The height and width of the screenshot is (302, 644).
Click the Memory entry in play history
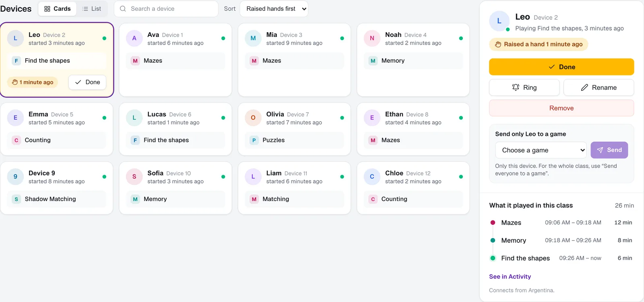click(561, 240)
